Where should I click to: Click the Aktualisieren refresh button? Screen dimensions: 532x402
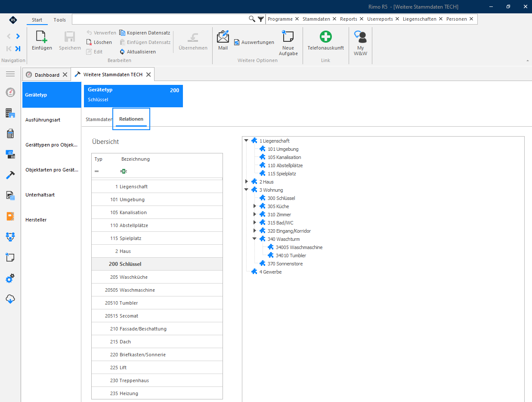pyautogui.click(x=138, y=52)
